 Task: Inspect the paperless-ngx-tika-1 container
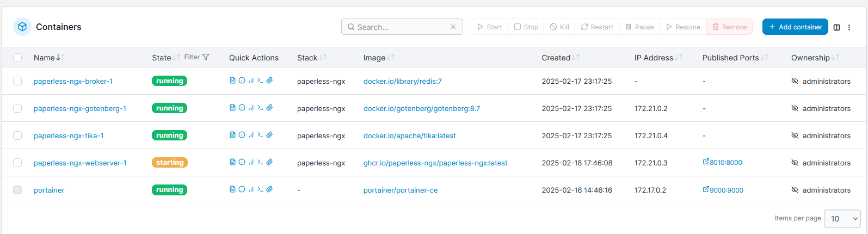[242, 135]
